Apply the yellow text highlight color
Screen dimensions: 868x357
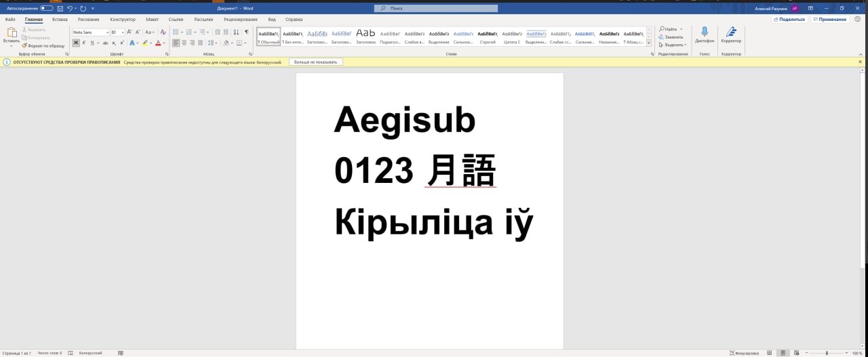[145, 43]
